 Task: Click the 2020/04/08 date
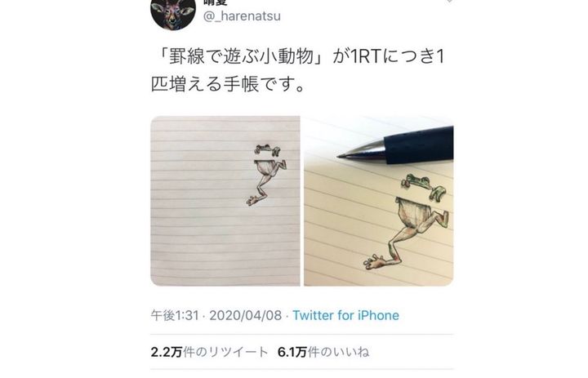tap(245, 315)
